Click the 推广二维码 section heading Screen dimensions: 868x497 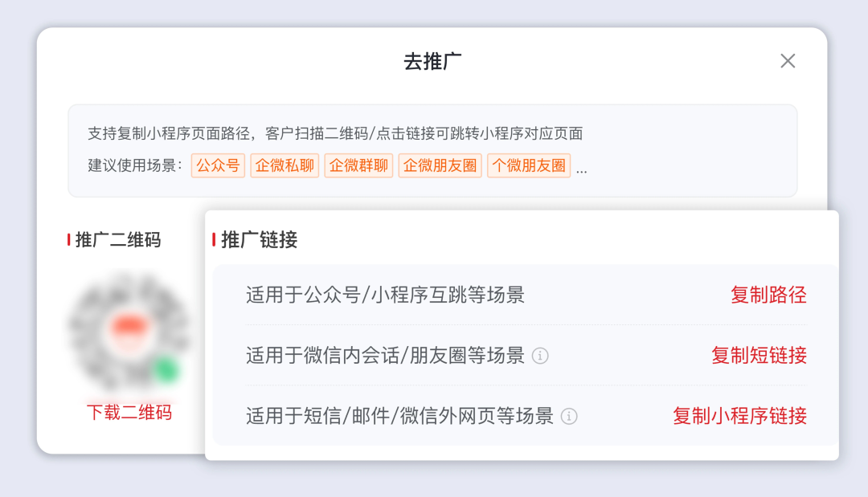(x=117, y=239)
